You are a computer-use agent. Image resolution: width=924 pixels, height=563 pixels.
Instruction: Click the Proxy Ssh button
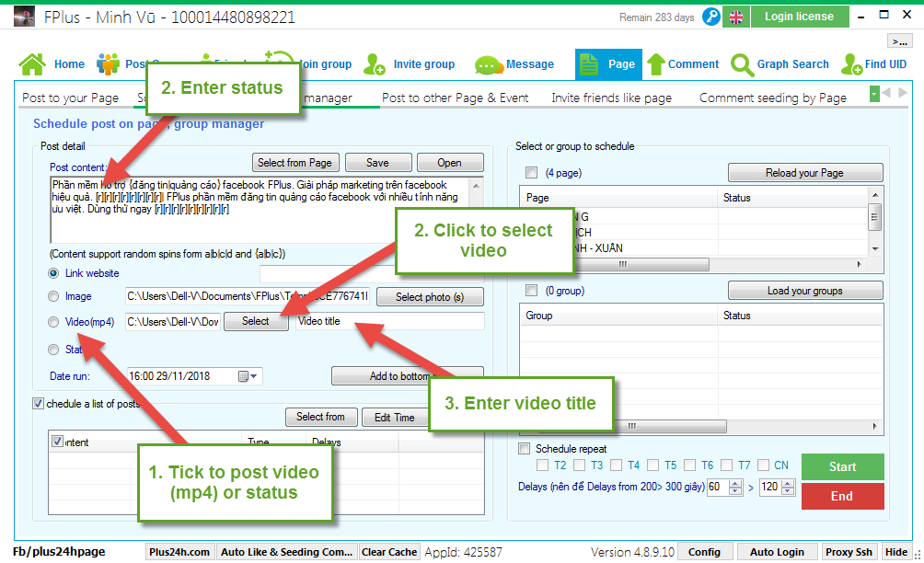(x=849, y=552)
